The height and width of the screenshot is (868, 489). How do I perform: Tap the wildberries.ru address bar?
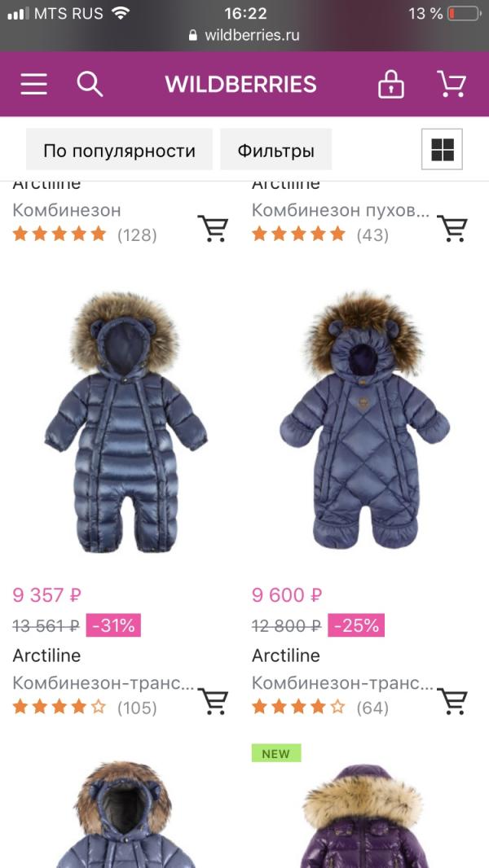[x=244, y=36]
